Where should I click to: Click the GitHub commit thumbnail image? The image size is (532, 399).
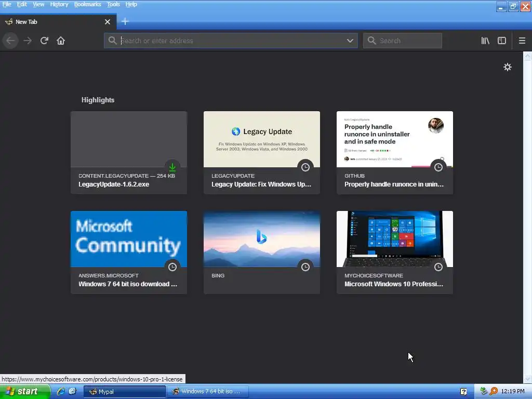coord(395,139)
